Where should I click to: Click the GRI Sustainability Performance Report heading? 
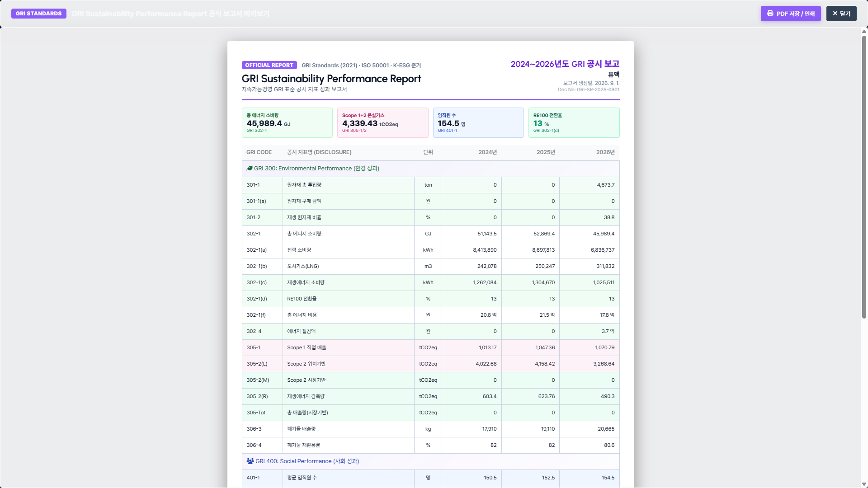[x=331, y=79]
